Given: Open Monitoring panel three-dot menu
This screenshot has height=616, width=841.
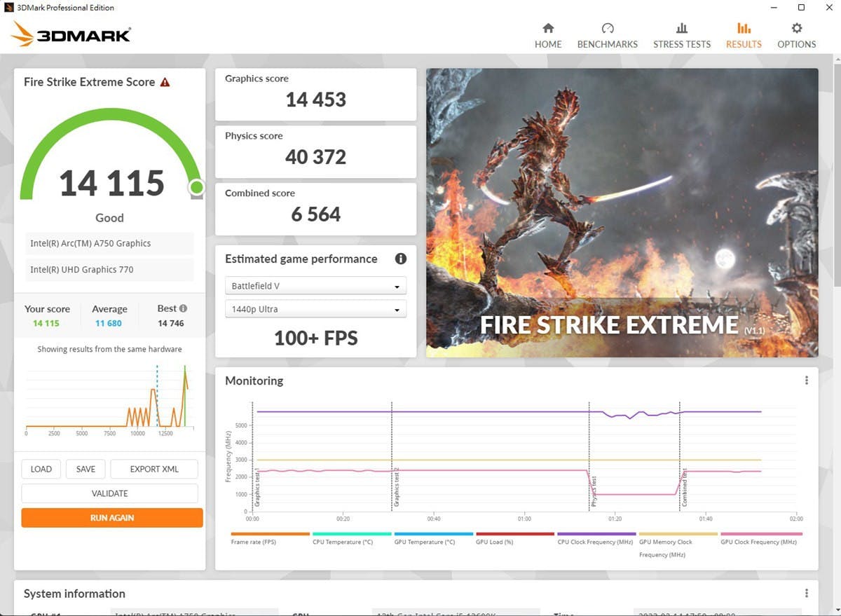Looking at the screenshot, I should [807, 381].
